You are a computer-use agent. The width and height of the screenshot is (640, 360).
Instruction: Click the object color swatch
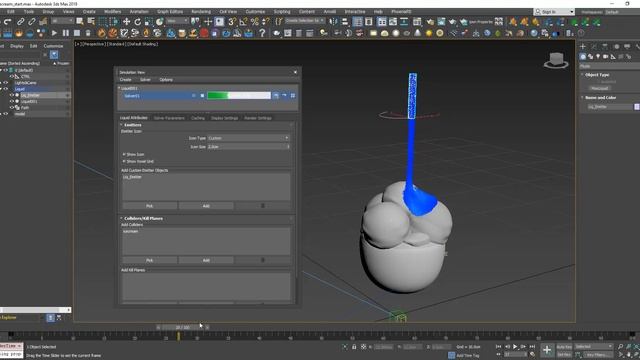click(x=637, y=107)
